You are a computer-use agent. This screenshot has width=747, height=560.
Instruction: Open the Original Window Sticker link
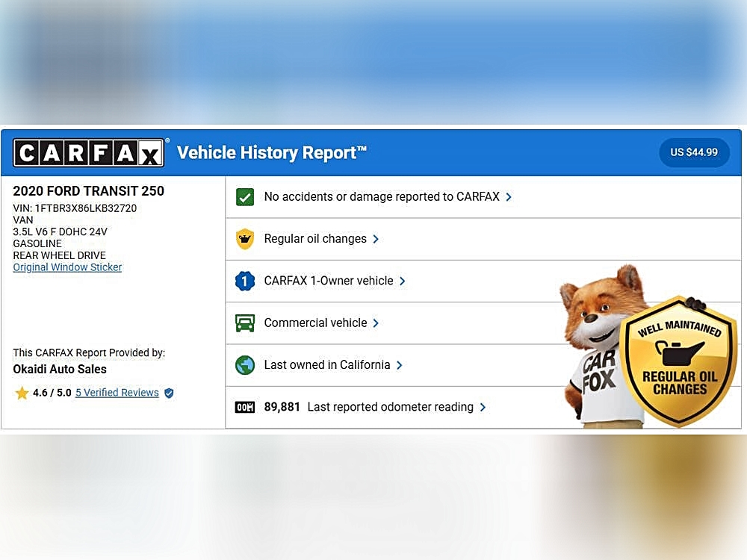67,267
